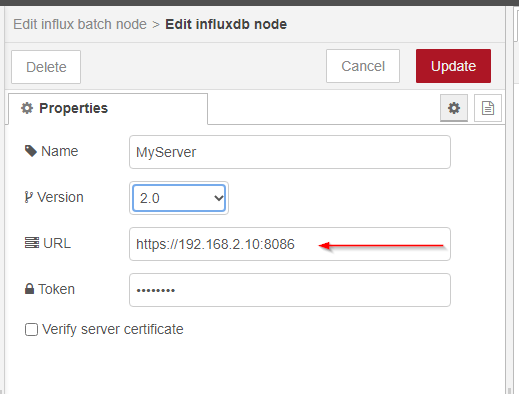Enable Verify server certificate checkbox
519x394 pixels.
coord(31,330)
